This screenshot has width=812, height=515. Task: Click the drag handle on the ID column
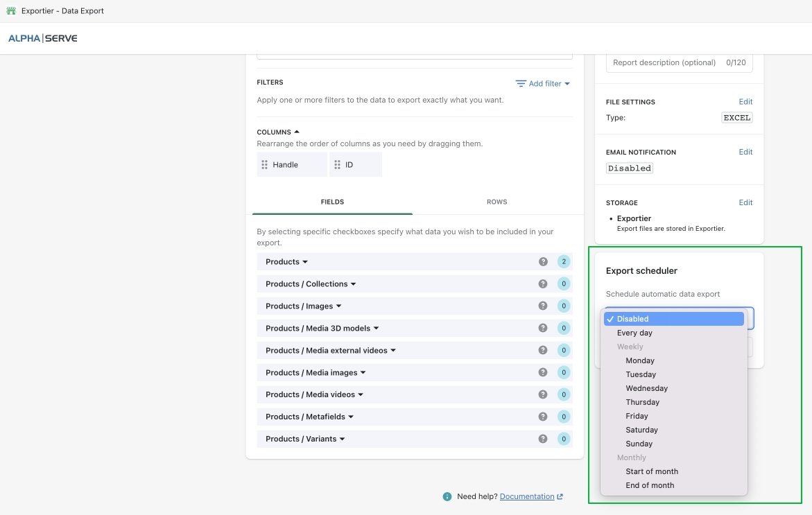(339, 164)
